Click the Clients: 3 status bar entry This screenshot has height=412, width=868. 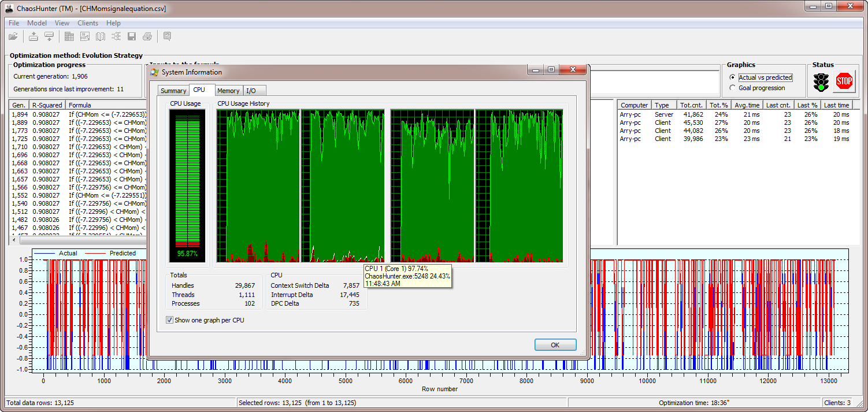point(837,403)
